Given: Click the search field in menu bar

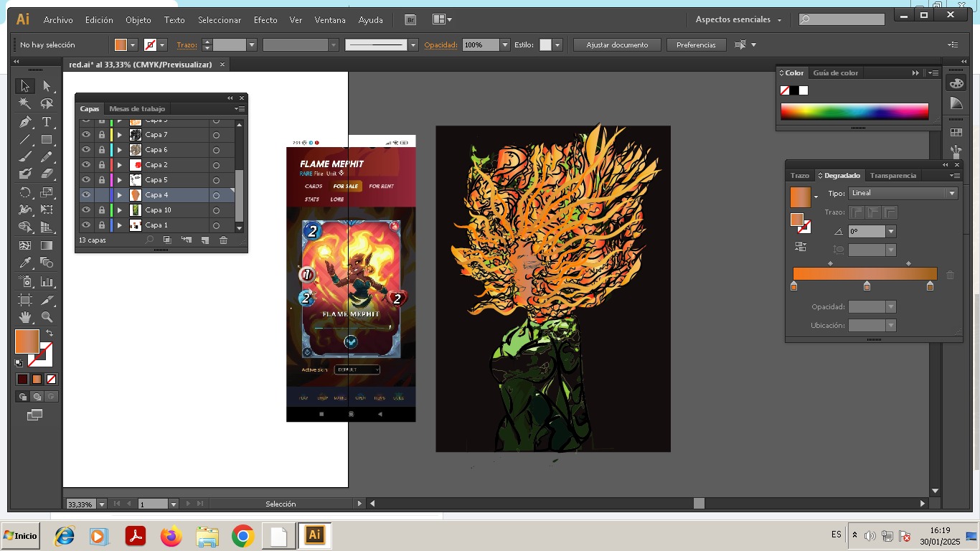Looking at the screenshot, I should pos(842,19).
